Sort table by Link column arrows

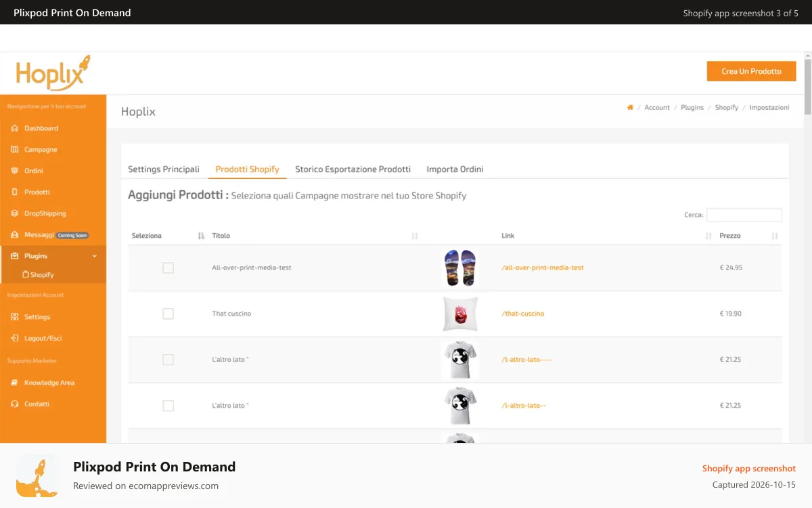pyautogui.click(x=708, y=236)
